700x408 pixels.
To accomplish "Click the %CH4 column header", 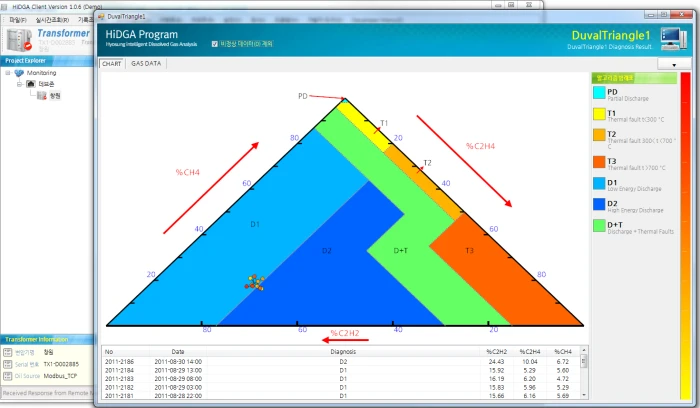I will tap(562, 352).
